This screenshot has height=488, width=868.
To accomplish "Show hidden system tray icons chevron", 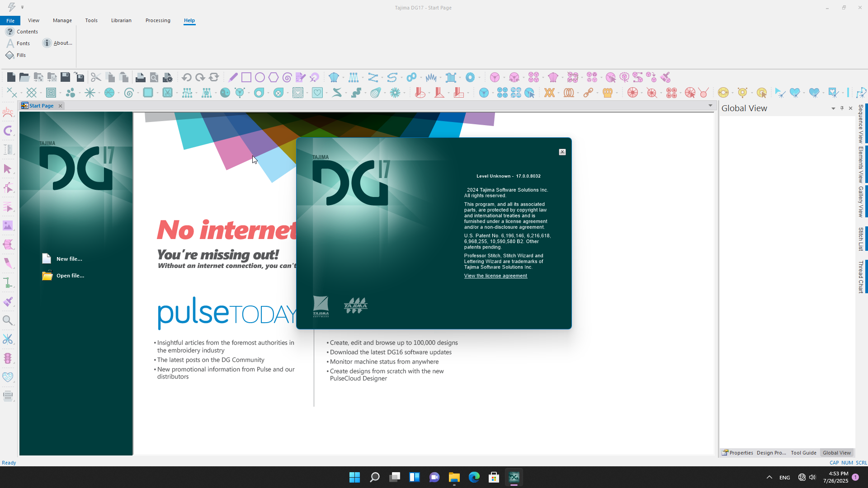I will click(x=769, y=477).
